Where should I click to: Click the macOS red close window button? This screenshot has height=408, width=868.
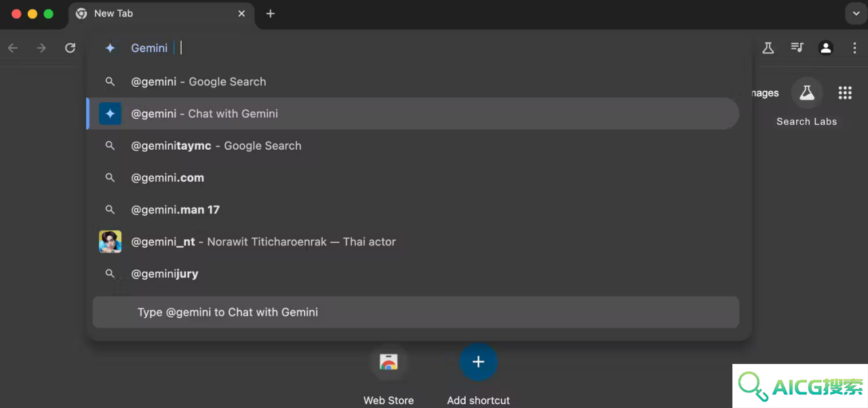coord(16,14)
